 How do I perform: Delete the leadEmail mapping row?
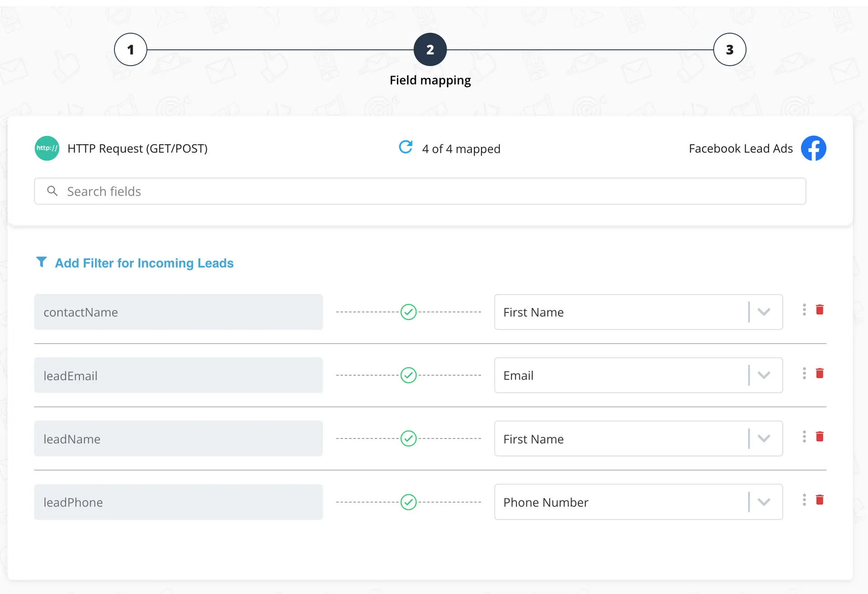[x=820, y=373]
